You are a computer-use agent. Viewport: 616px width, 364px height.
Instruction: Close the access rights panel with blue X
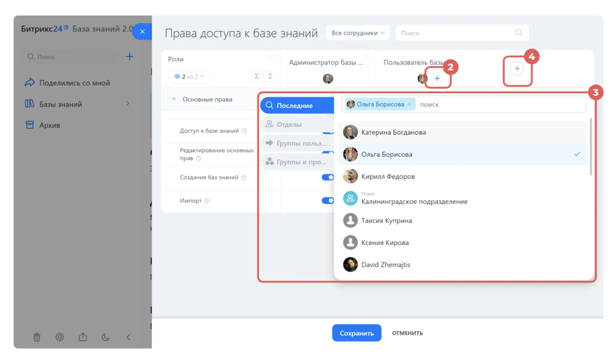pos(142,31)
